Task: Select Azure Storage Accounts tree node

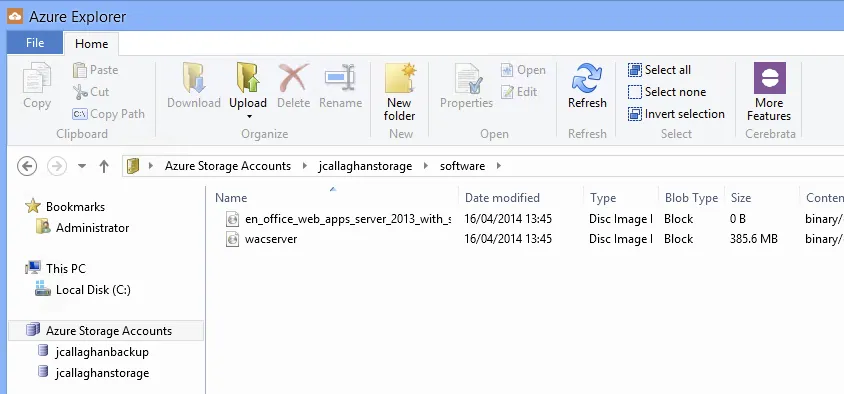Action: point(107,330)
